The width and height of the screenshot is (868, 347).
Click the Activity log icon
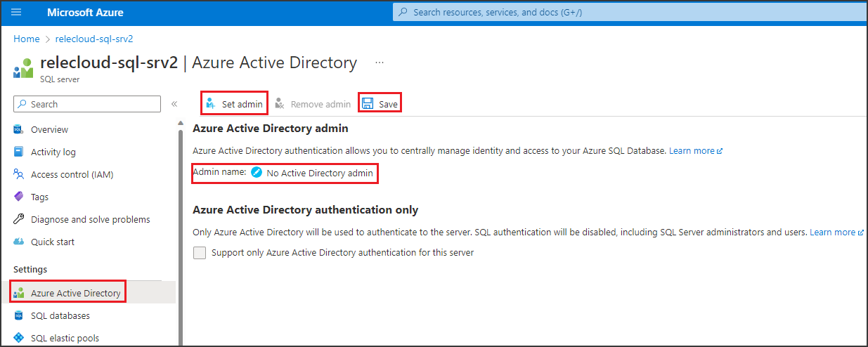click(x=19, y=152)
